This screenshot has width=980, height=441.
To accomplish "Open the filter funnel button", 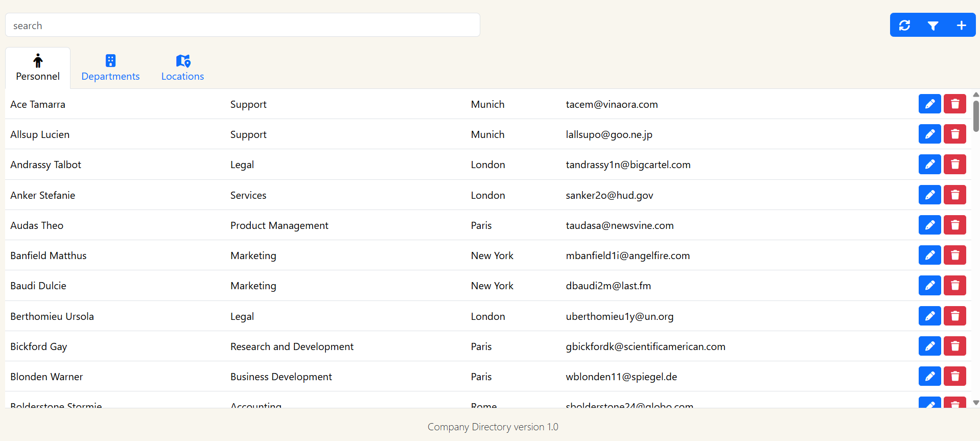I will pyautogui.click(x=932, y=25).
